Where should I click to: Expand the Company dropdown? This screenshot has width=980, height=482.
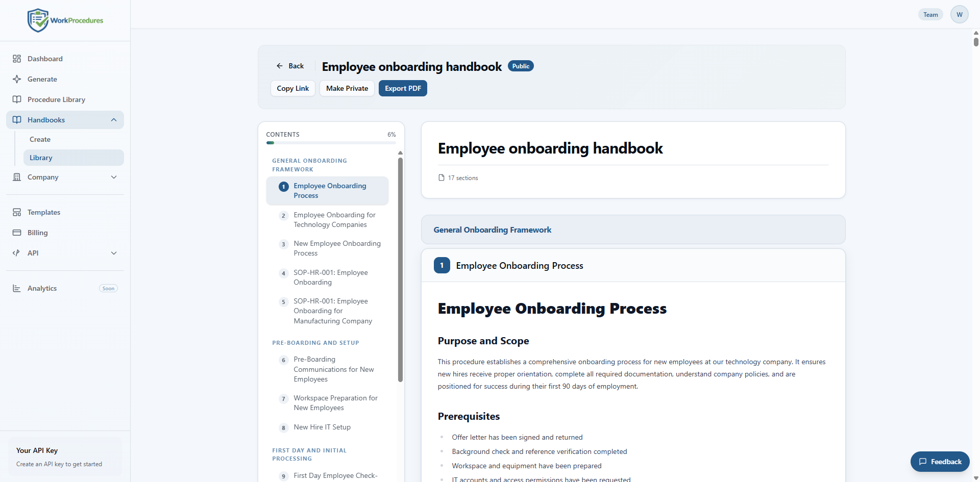pyautogui.click(x=114, y=177)
